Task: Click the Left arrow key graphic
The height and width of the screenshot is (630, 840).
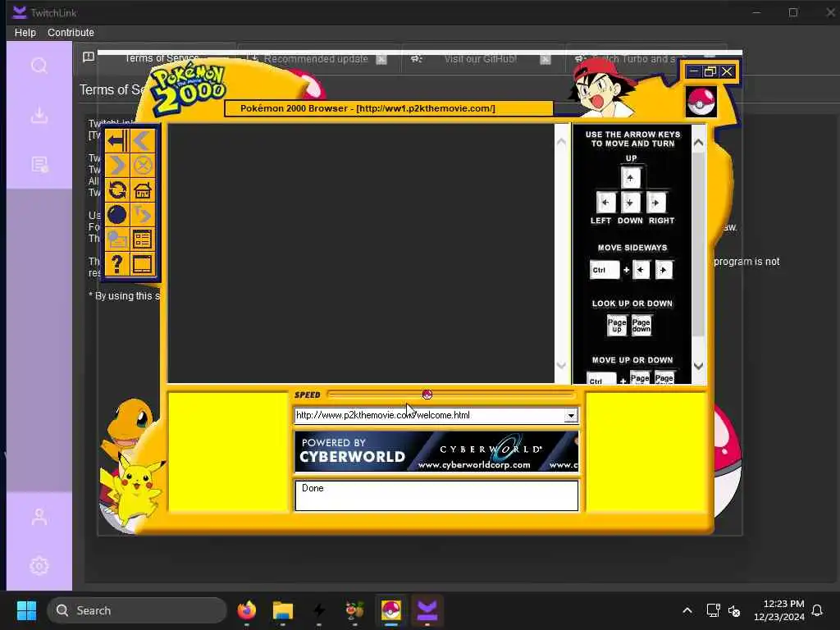Action: tap(605, 203)
